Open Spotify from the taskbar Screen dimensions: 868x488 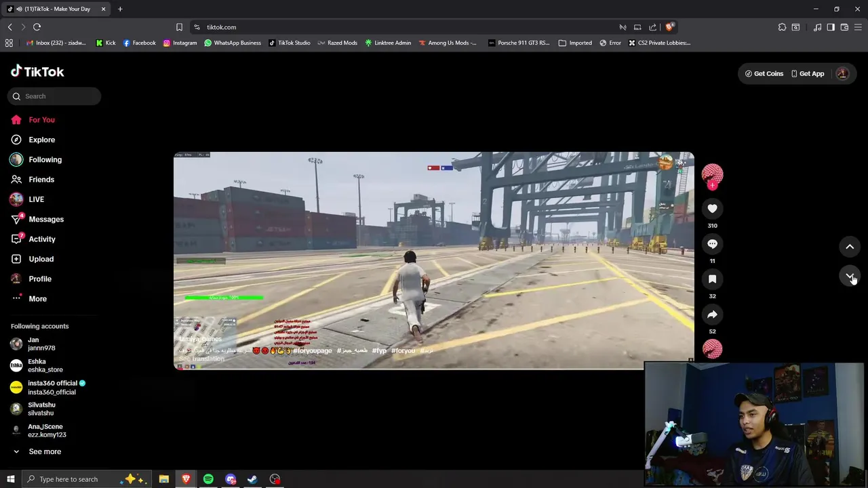pyautogui.click(x=208, y=479)
